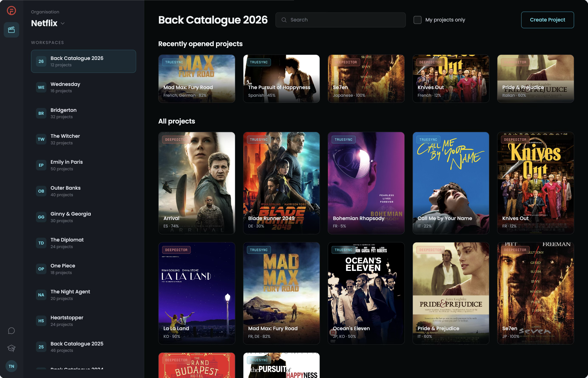Open the Blade Runner 2049 project card
Image resolution: width=588 pixels, height=378 pixels.
(281, 183)
